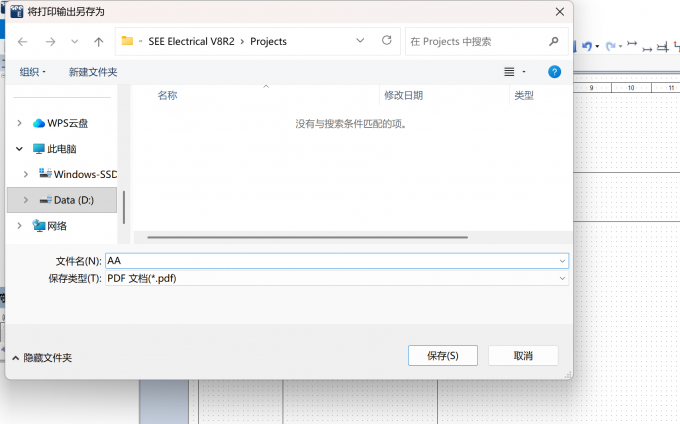The width and height of the screenshot is (680, 424).
Task: Open the 组织 menu
Action: point(33,72)
